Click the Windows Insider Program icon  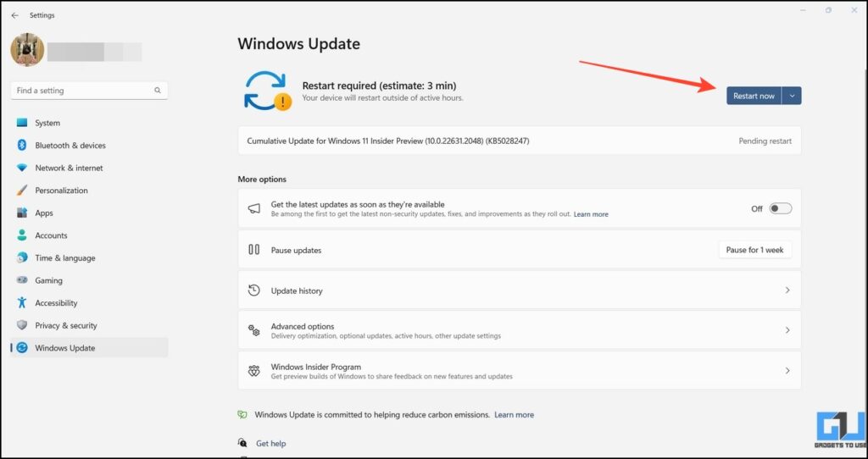click(253, 371)
